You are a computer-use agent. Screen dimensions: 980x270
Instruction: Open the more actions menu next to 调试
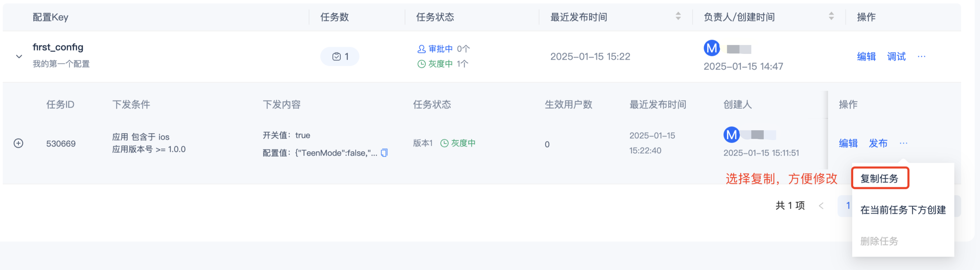[x=921, y=57]
